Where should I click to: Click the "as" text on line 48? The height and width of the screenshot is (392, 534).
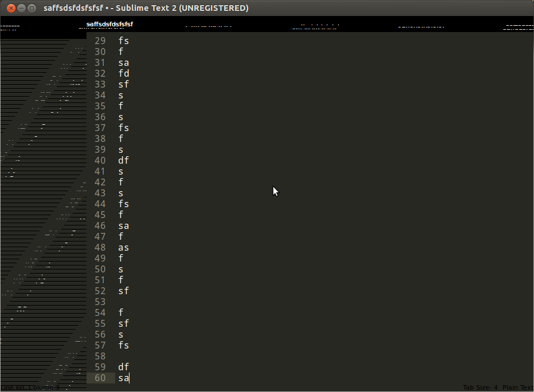123,247
